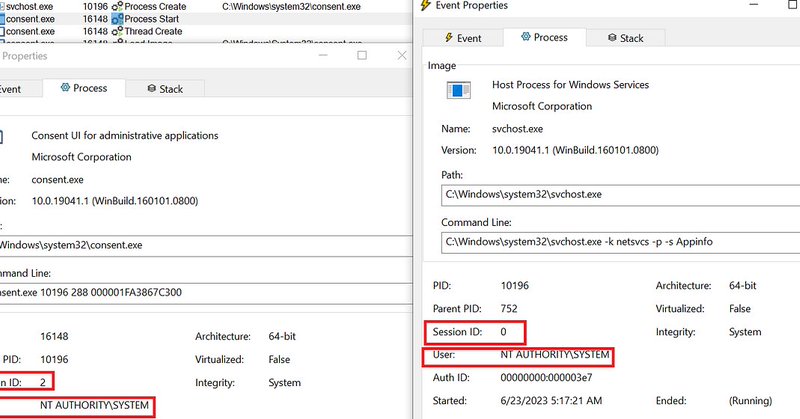This screenshot has width=800, height=419.
Task: Click Integrity System in right window
Action: (x=745, y=332)
